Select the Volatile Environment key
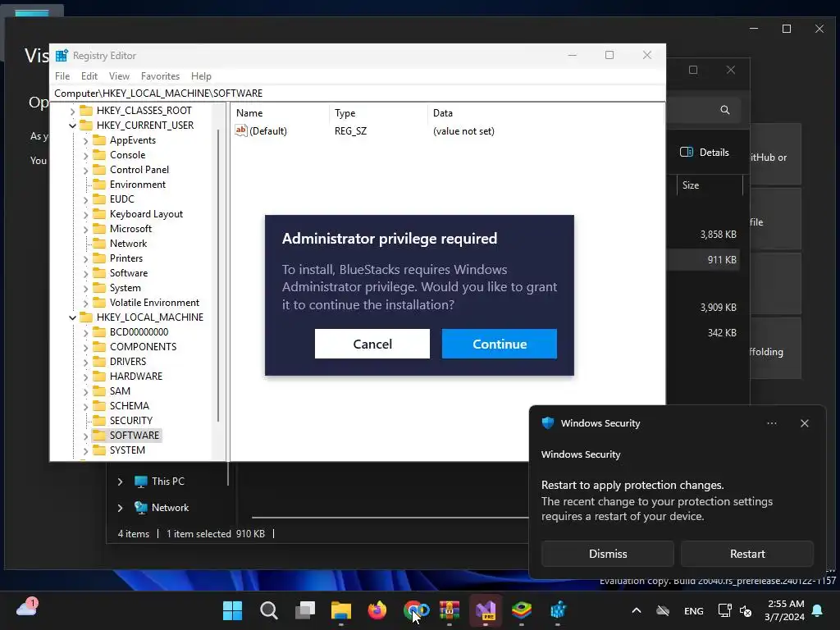This screenshot has width=840, height=630. [154, 303]
